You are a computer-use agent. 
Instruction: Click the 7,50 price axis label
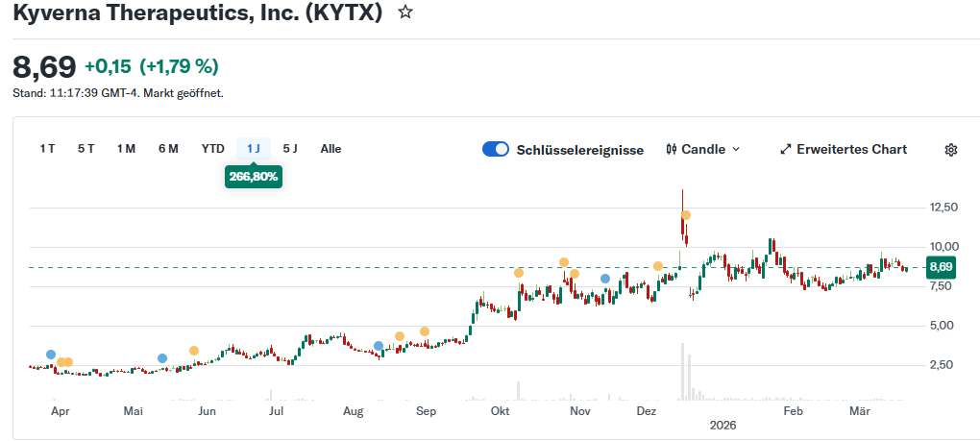point(940,286)
